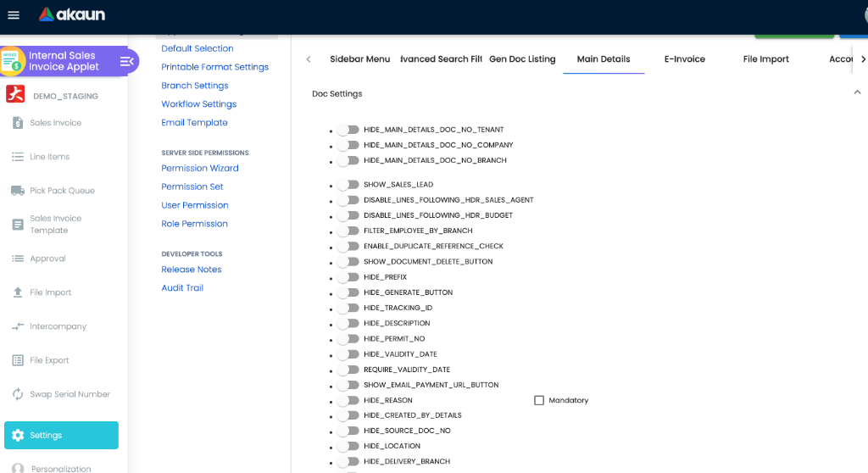Open Audit Trail link
Image resolution: width=868 pixels, height=473 pixels.
[x=182, y=288]
